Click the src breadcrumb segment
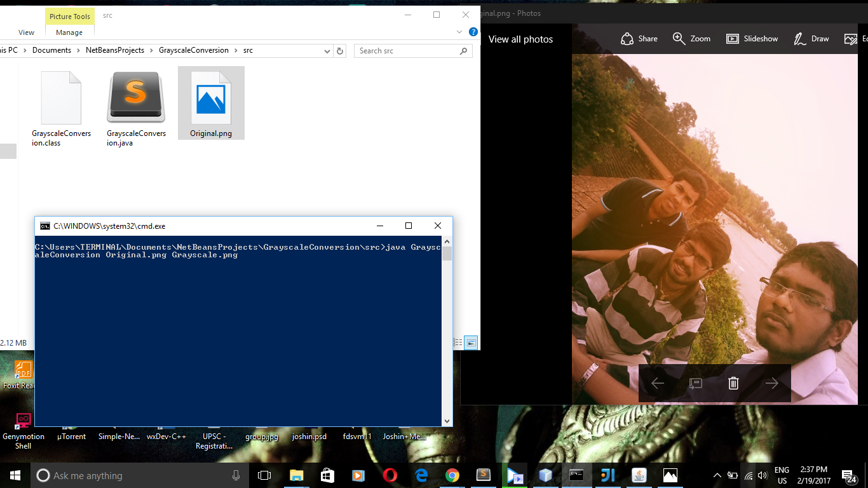 pos(248,50)
